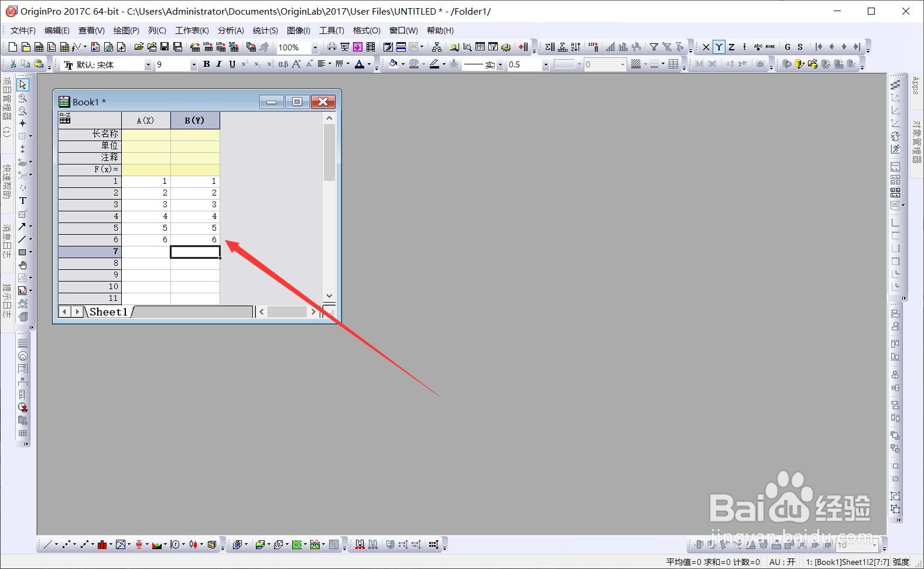The image size is (924, 569).
Task: Click the Column/Bar plot icon at bottom
Action: tap(102, 544)
